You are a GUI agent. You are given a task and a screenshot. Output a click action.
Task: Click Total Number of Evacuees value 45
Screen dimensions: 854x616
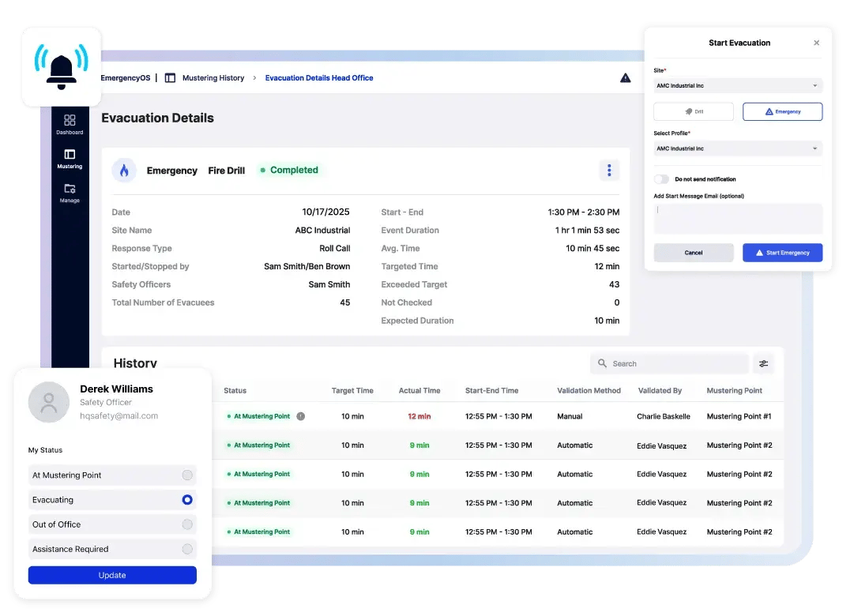[x=344, y=302]
